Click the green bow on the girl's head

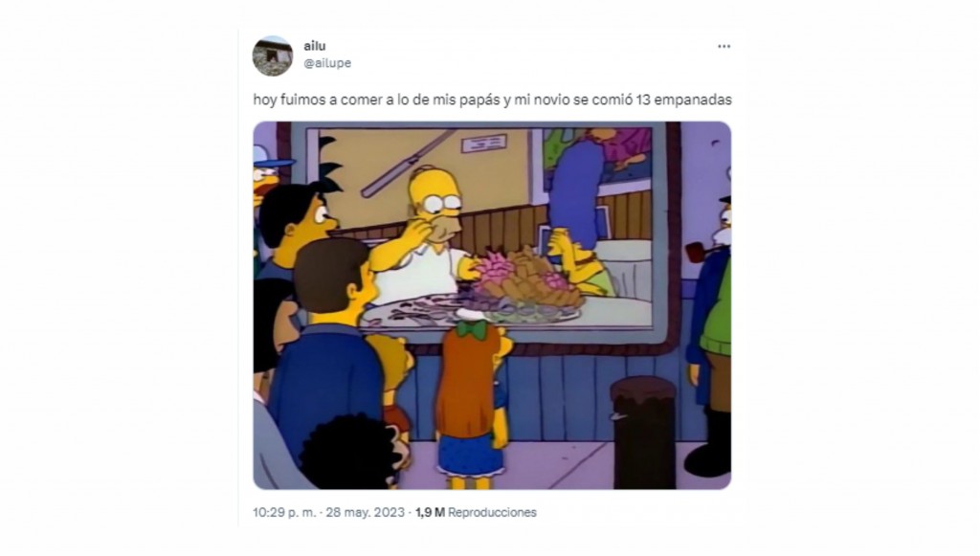(x=471, y=329)
